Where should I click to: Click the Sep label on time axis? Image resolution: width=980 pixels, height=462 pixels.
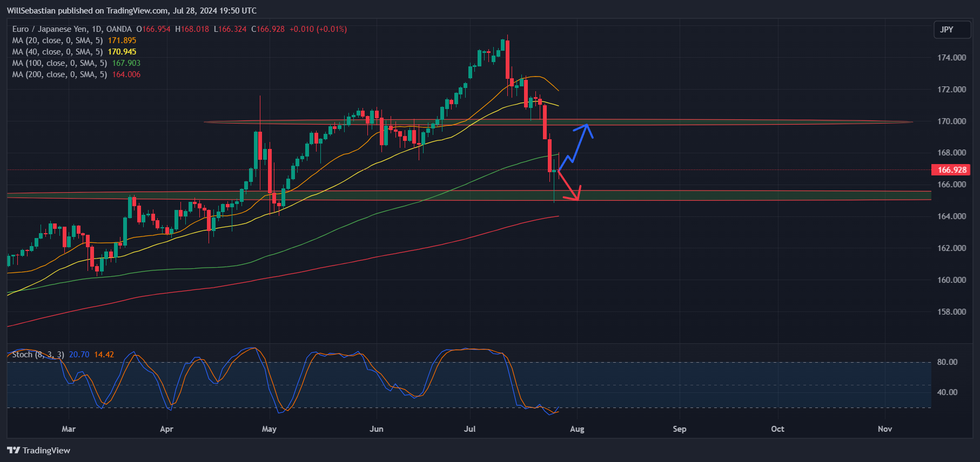(x=680, y=429)
